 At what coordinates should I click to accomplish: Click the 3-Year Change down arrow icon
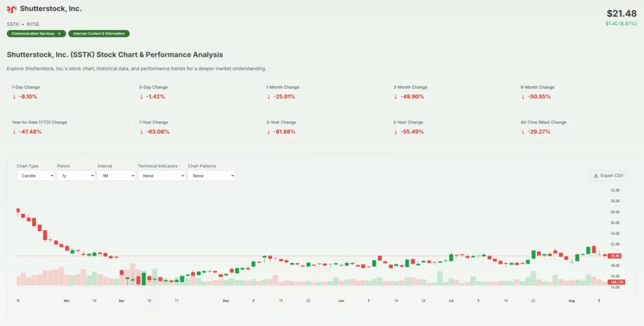(269, 132)
